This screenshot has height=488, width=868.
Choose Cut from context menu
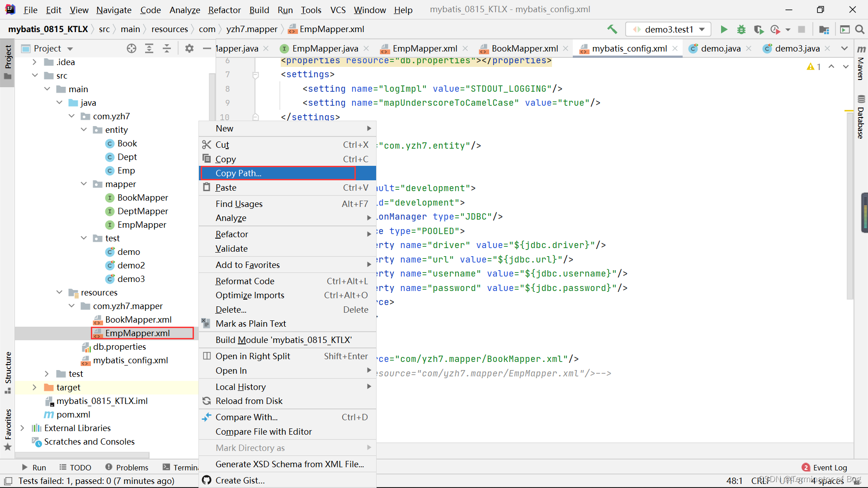pos(288,145)
